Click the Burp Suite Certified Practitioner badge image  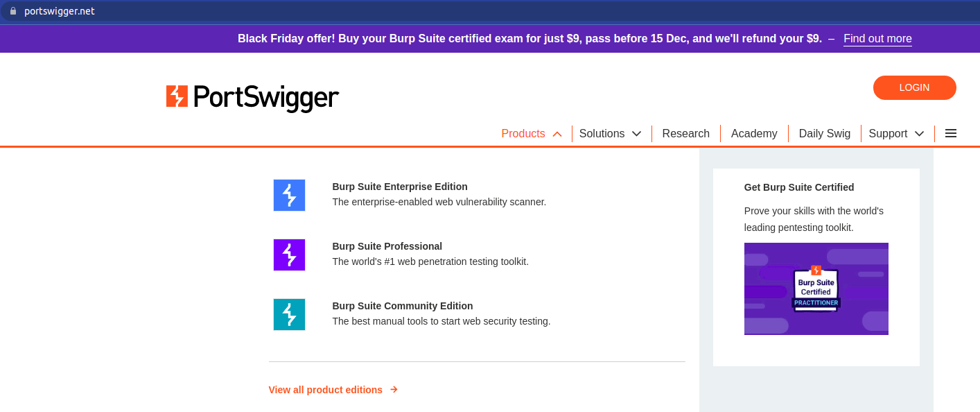tap(816, 289)
